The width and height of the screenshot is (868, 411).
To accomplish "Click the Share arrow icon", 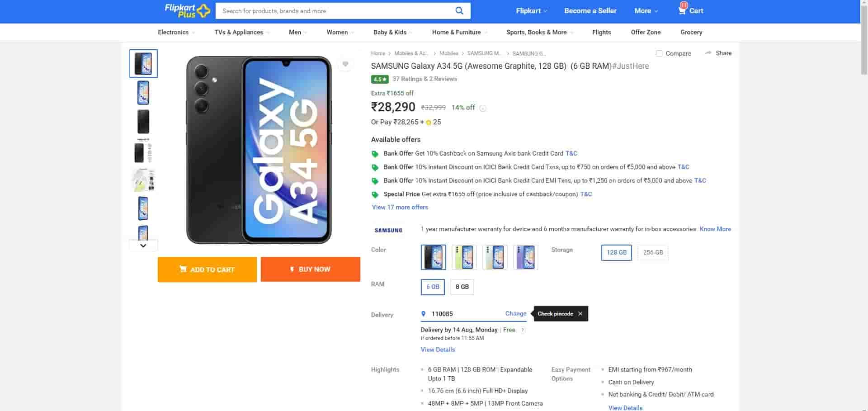I will click(x=708, y=53).
